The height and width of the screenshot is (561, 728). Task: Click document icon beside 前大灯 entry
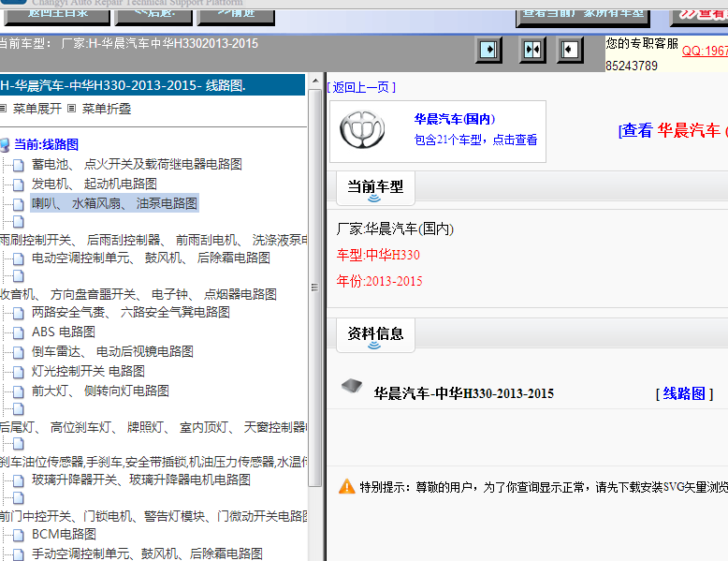pos(18,391)
